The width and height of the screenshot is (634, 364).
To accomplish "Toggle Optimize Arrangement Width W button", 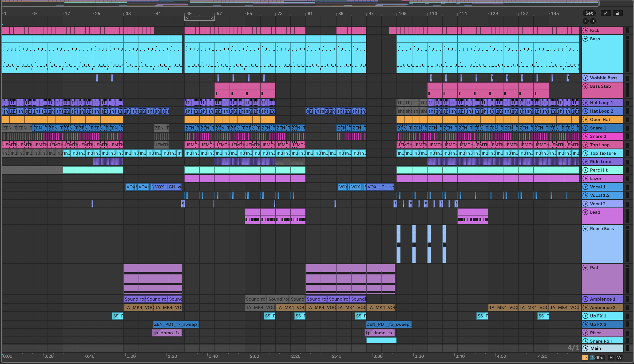I will pyautogui.click(x=619, y=358).
